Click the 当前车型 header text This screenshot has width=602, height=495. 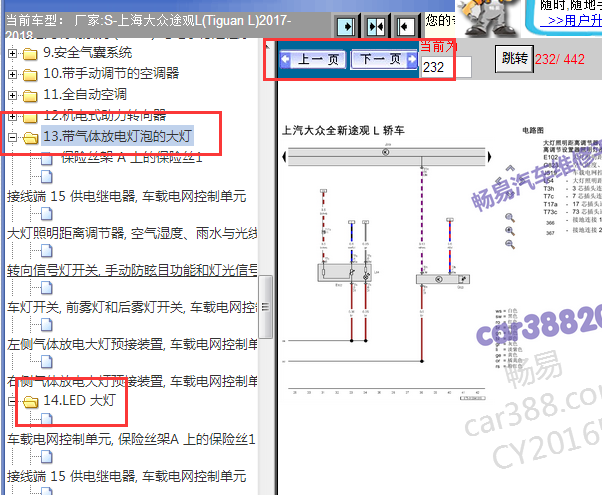tap(148, 27)
